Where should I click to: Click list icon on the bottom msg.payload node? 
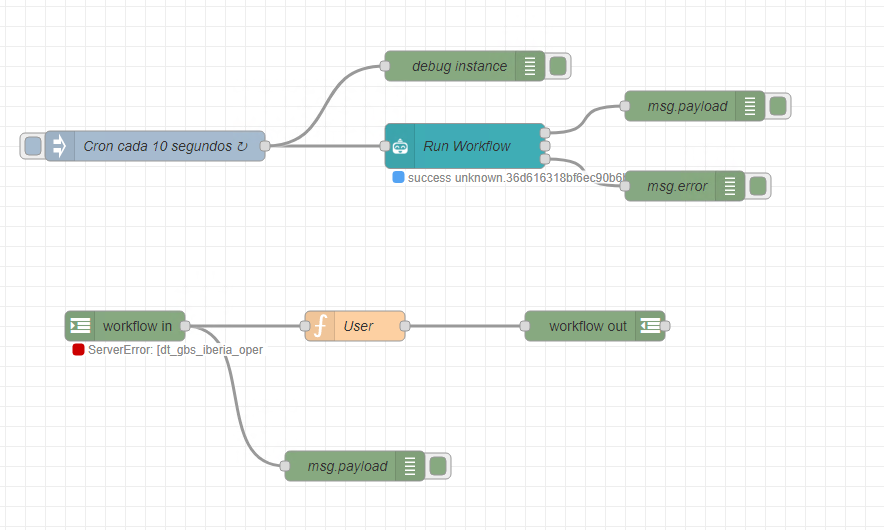tap(410, 466)
